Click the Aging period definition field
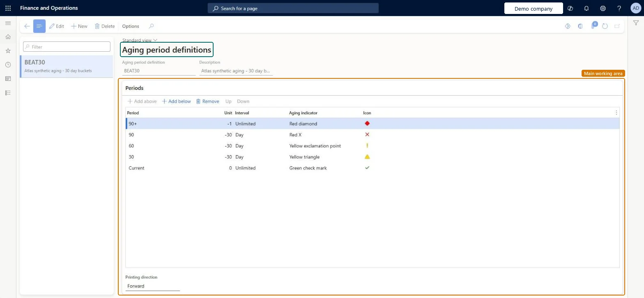Viewport: 644px width, 298px height. coord(159,71)
